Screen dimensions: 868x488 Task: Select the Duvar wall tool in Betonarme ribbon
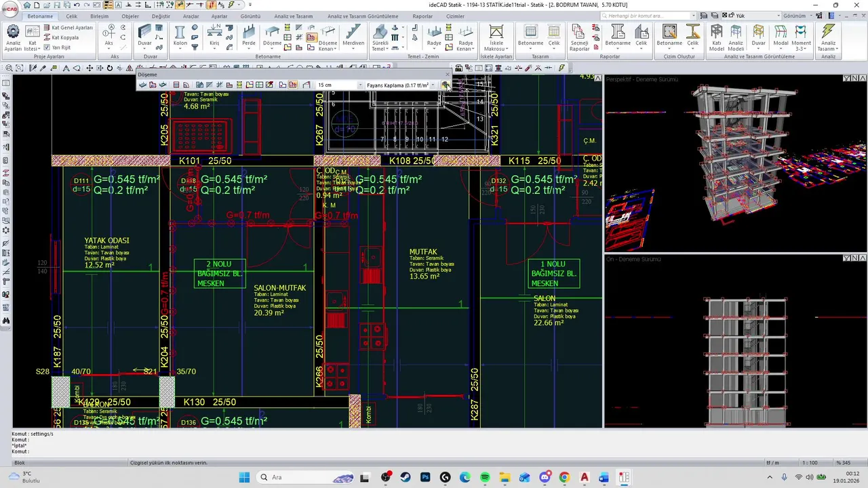pyautogui.click(x=144, y=37)
